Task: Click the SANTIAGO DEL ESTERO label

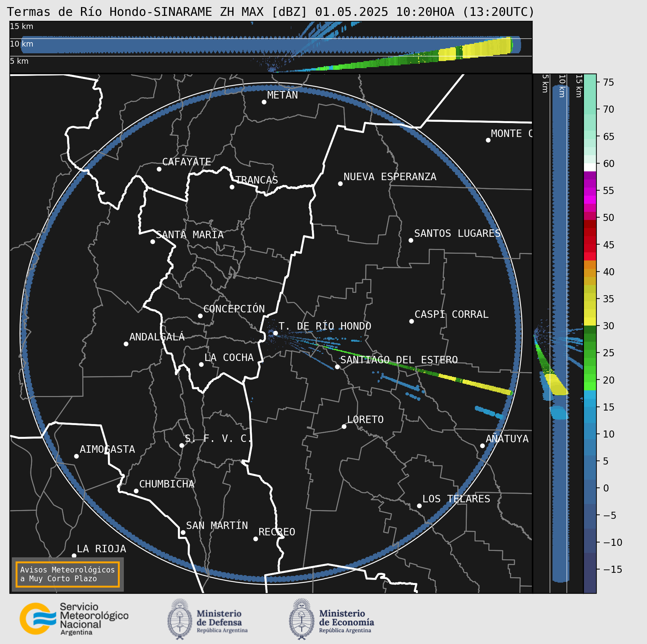Action: point(399,360)
